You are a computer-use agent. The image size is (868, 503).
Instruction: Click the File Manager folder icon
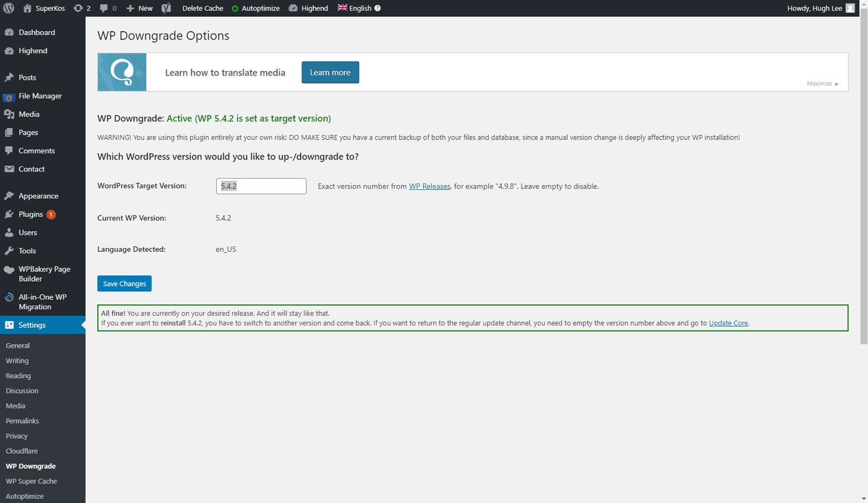point(9,97)
